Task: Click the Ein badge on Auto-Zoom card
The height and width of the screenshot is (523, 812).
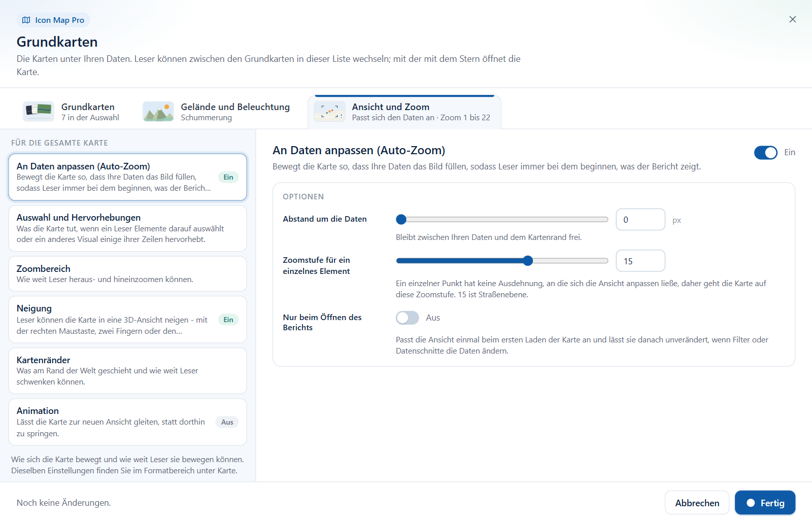Action: tap(228, 177)
